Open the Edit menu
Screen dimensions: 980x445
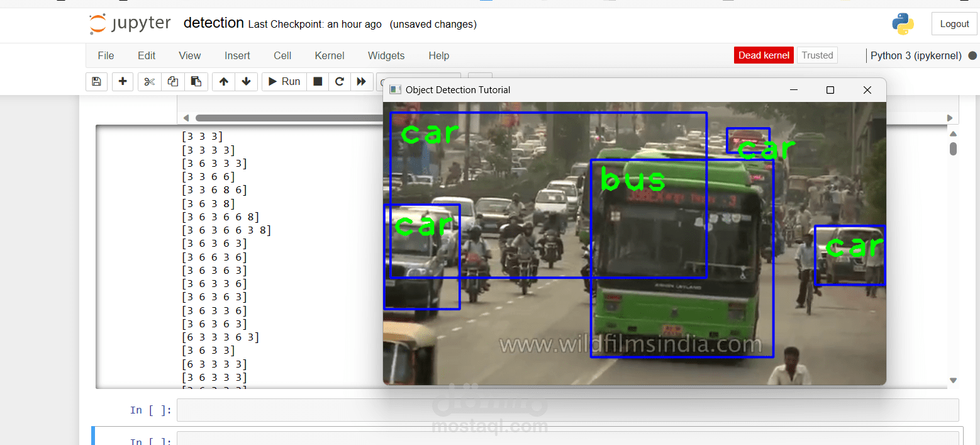tap(147, 55)
